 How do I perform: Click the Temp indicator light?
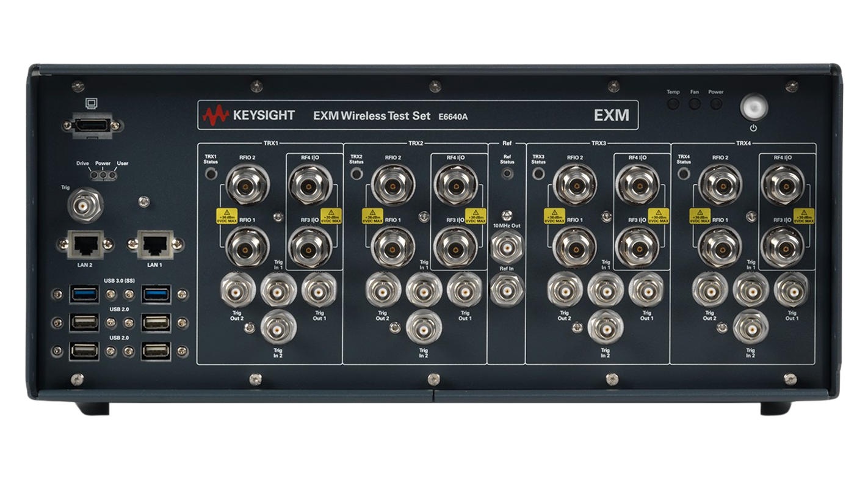[x=673, y=104]
